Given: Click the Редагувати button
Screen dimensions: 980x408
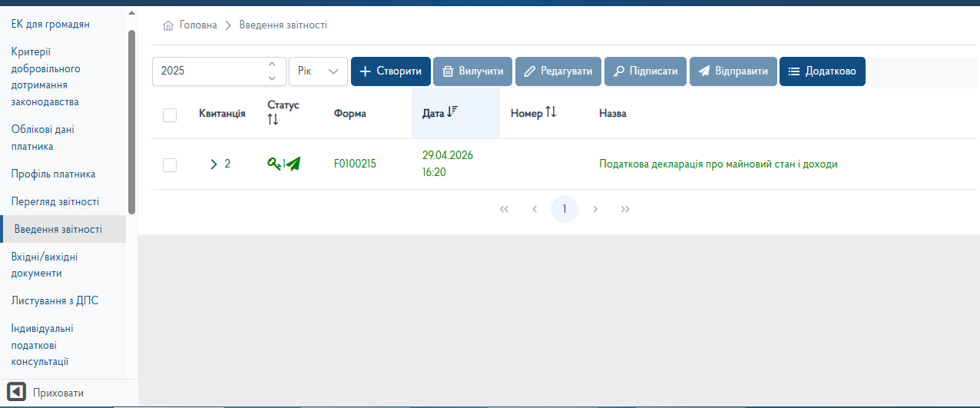Looking at the screenshot, I should point(558,71).
